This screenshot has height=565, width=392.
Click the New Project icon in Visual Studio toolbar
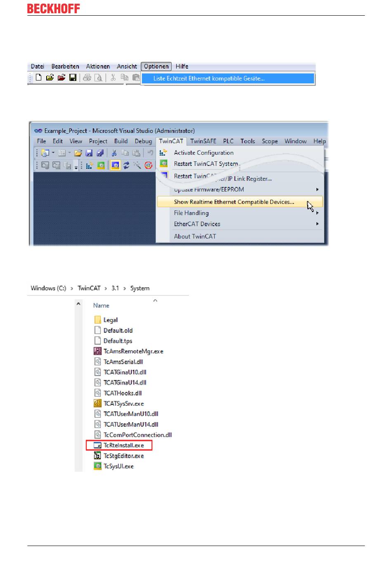coord(45,153)
